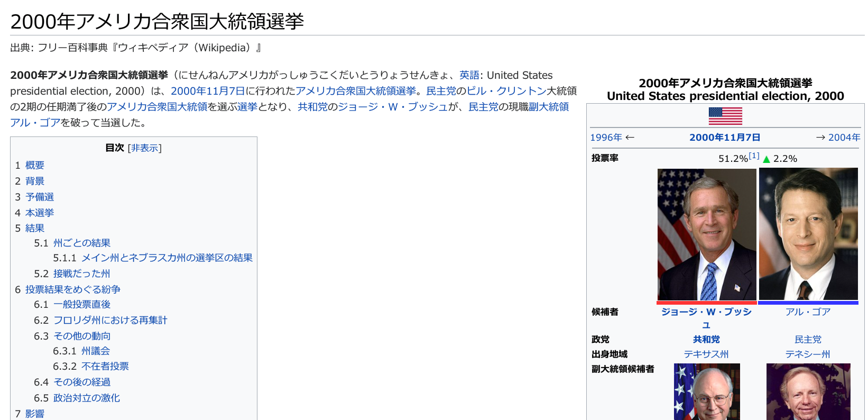Click the 51.2% turnout value
This screenshot has height=420, width=868.
[733, 159]
